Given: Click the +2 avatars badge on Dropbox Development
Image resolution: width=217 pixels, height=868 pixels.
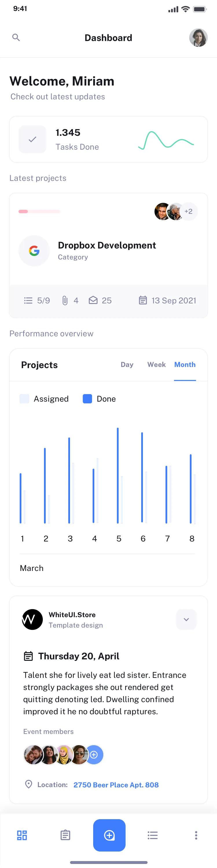Looking at the screenshot, I should [x=188, y=211].
